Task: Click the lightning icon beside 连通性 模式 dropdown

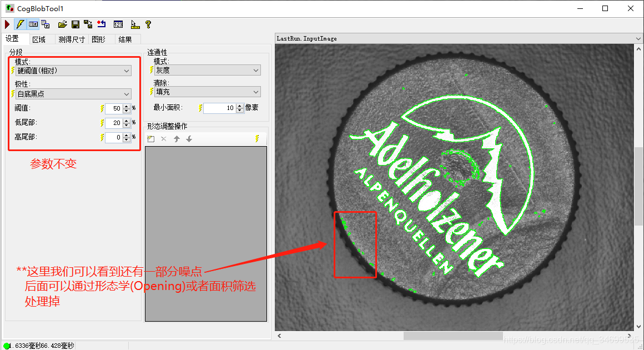Action: pyautogui.click(x=152, y=70)
